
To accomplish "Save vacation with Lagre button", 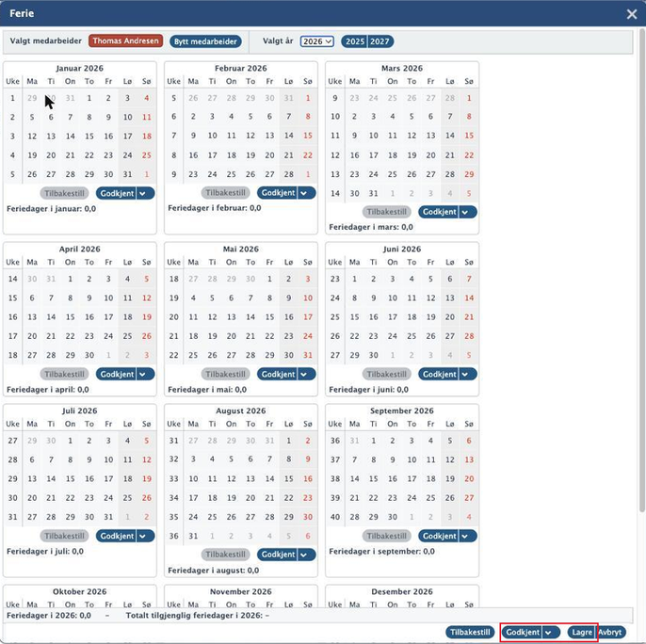I will point(582,632).
